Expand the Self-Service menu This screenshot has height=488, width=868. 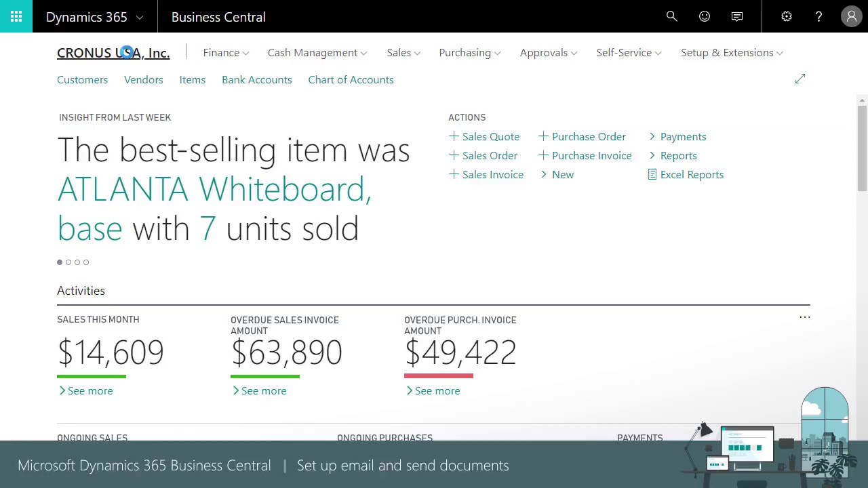[x=629, y=52]
